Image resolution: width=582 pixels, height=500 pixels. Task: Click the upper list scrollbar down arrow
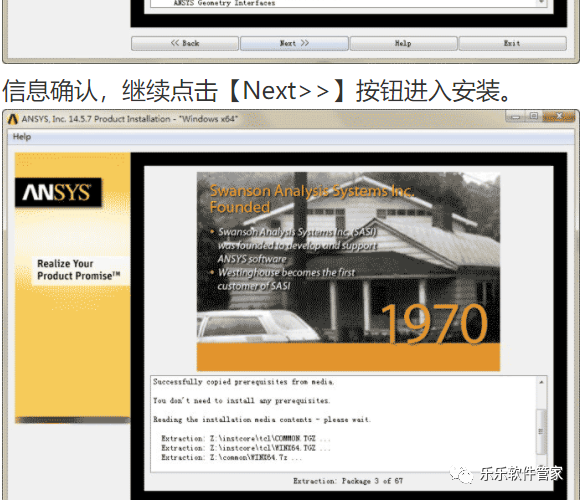tap(542, 3)
